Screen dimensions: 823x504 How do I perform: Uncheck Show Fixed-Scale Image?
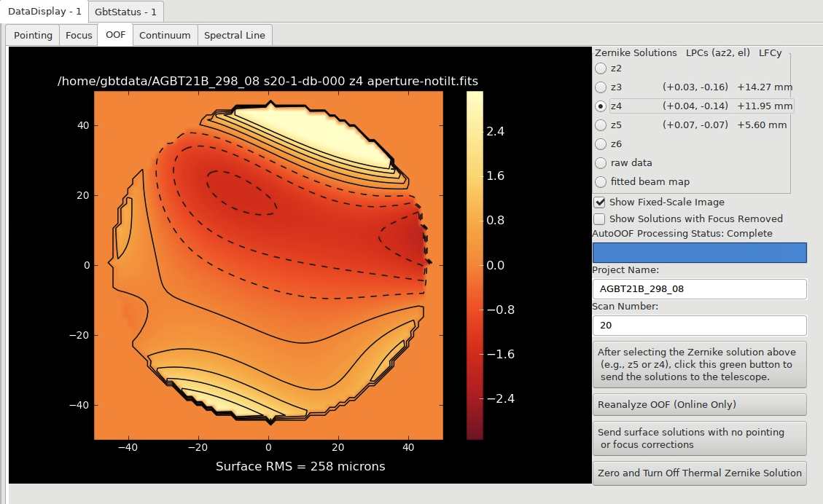(599, 202)
